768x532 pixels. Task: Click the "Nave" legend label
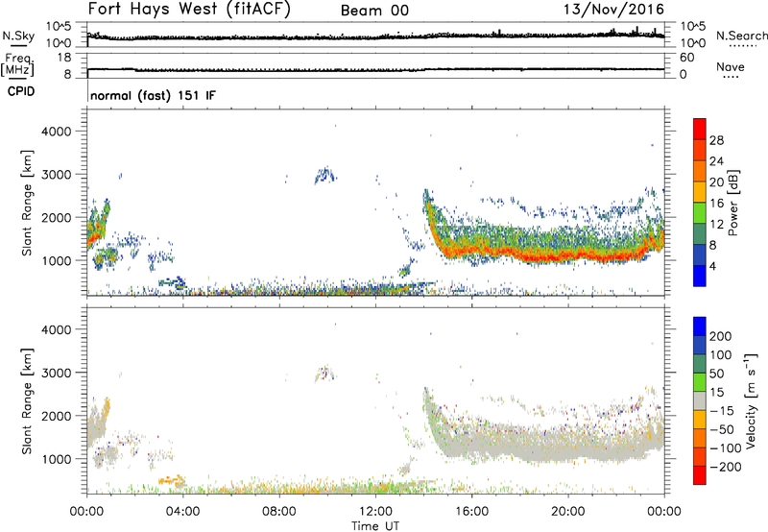tap(730, 66)
